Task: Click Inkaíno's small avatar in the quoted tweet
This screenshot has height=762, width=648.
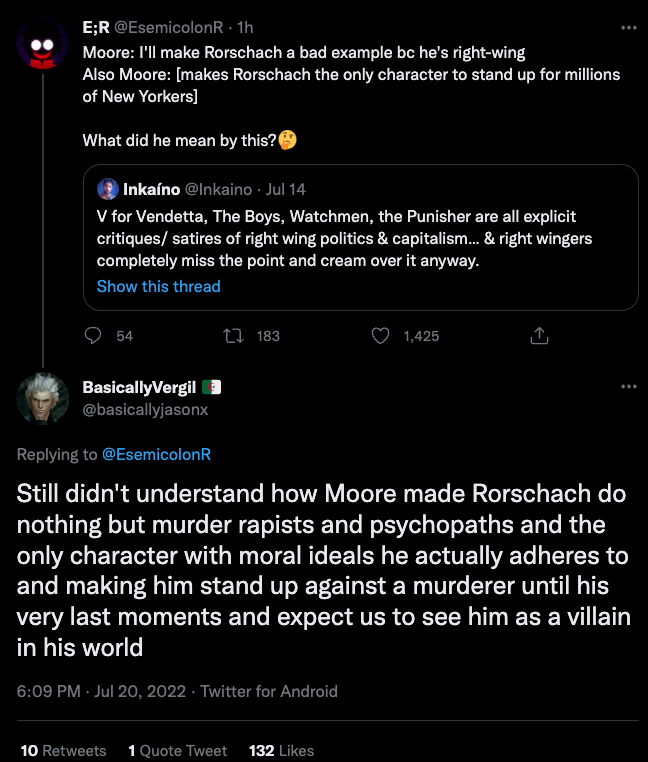Action: tap(107, 188)
